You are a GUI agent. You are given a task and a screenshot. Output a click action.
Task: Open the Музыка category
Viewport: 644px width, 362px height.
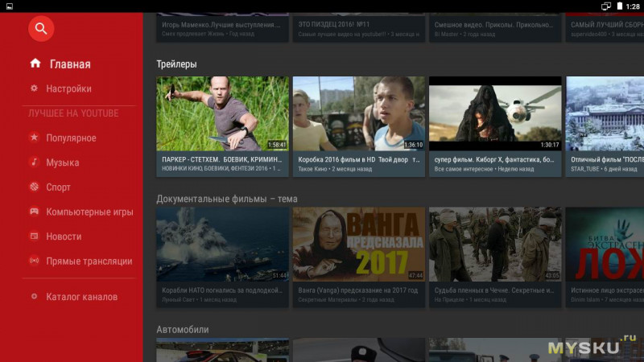(x=63, y=162)
